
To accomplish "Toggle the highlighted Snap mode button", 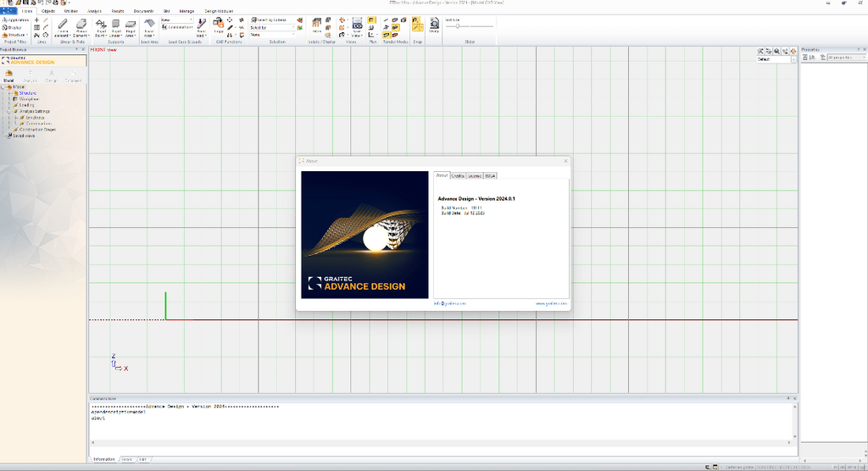I will pos(415,20).
